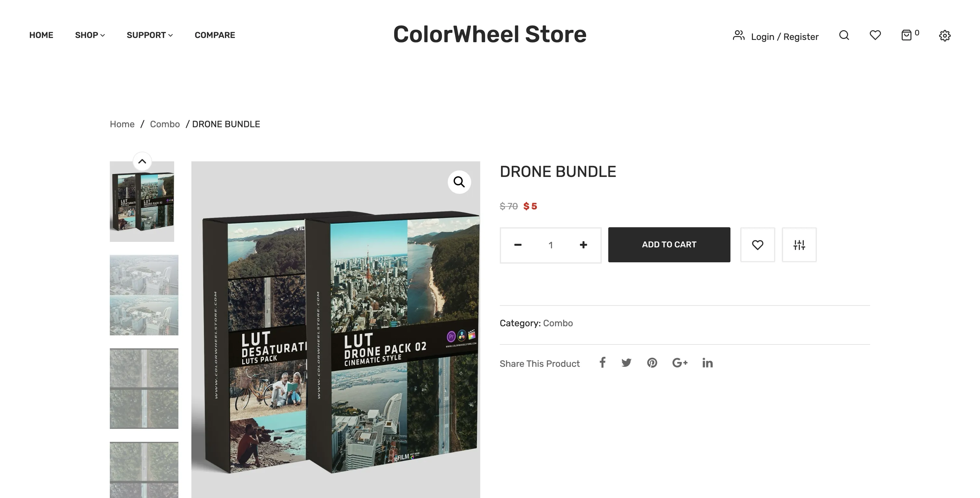Screen dimensions: 980x498
Task: Share product on Pinterest
Action: 652,363
